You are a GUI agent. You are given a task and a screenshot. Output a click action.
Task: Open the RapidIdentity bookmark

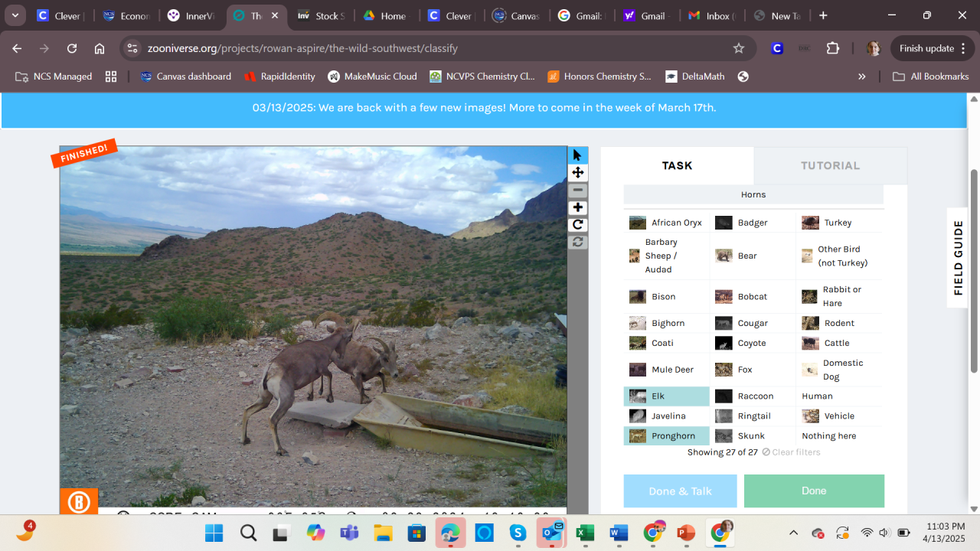pyautogui.click(x=279, y=77)
